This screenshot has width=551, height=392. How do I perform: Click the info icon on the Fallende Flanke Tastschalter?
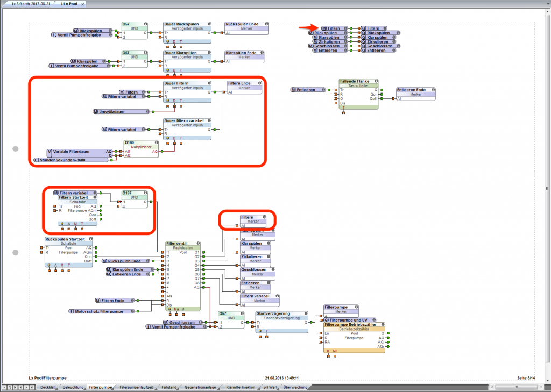[x=376, y=81]
